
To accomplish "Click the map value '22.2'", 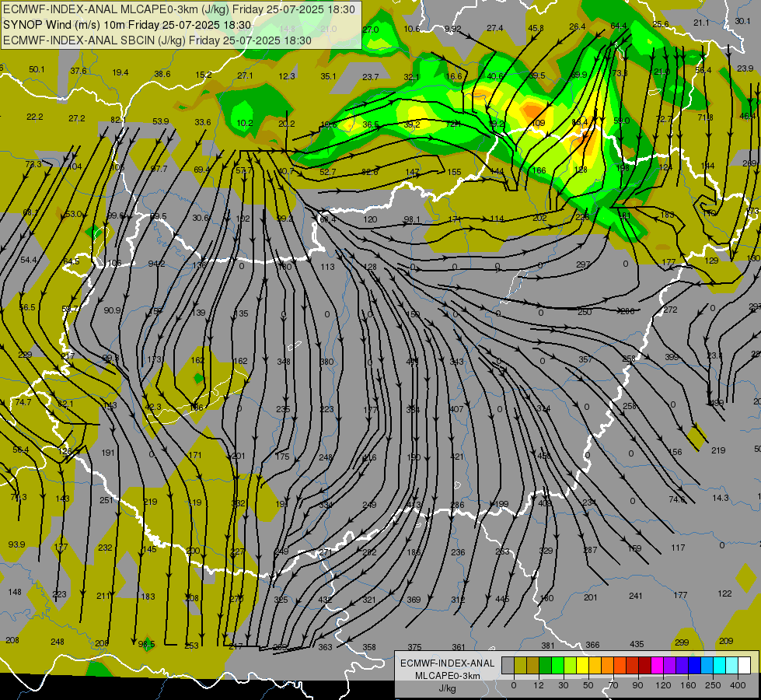I will 35,117.
